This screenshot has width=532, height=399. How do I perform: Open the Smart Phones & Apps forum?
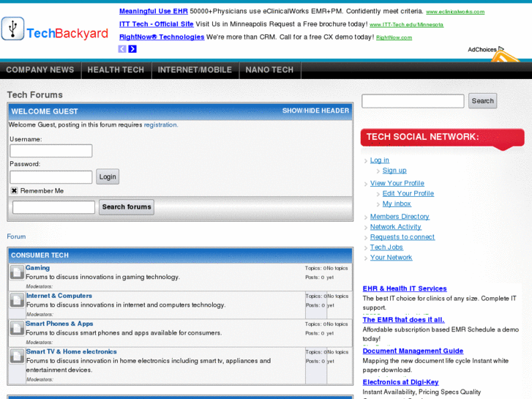click(x=59, y=324)
